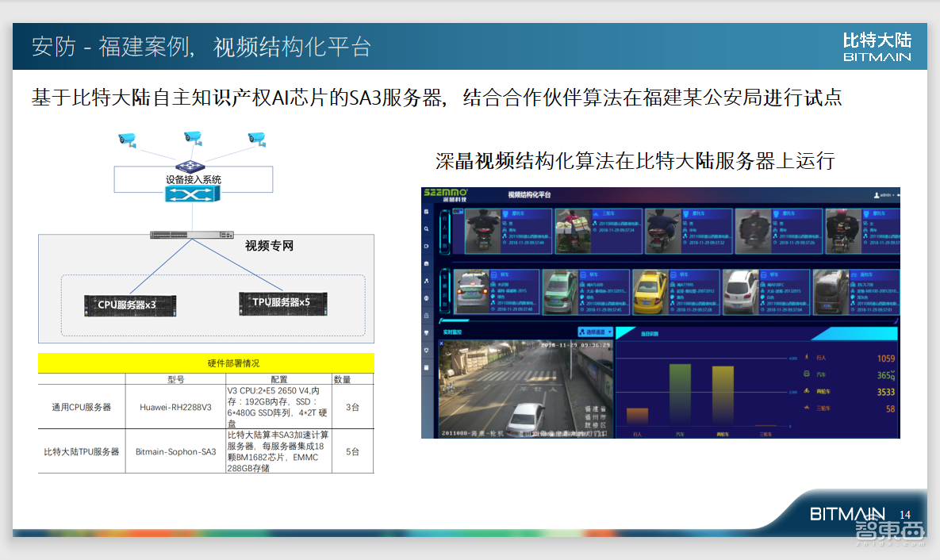
Task: Switch to the 实时监控 tab
Action: tap(452, 332)
